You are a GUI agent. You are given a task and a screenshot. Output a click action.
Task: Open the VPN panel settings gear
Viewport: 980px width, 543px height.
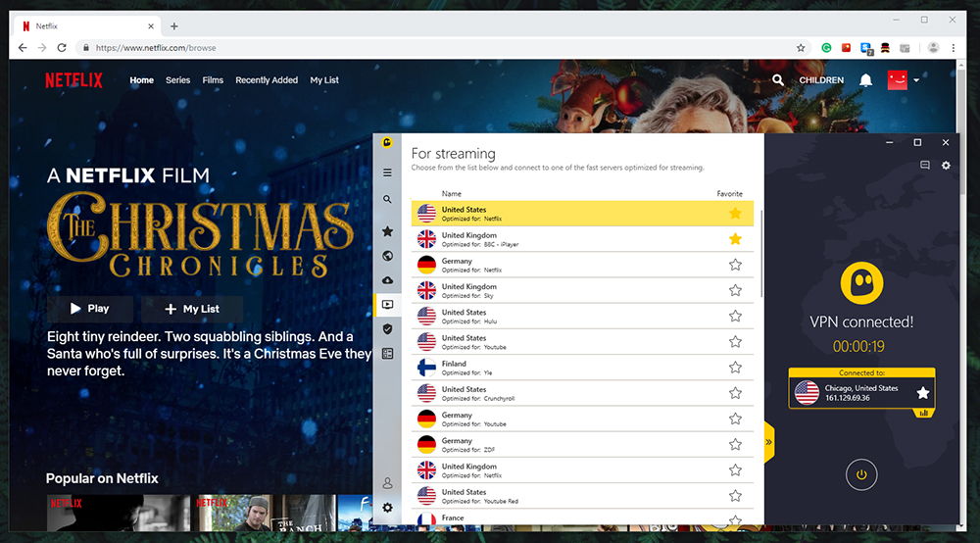pyautogui.click(x=946, y=165)
